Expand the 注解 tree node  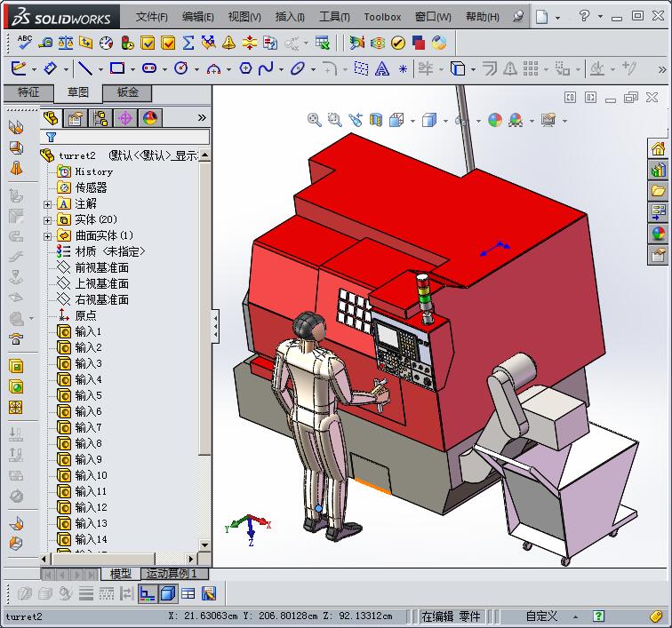pyautogui.click(x=48, y=204)
